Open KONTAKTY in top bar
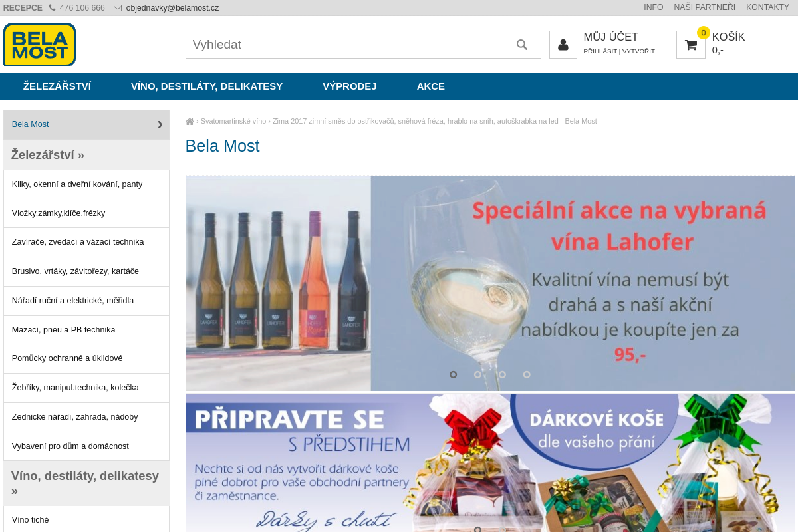This screenshot has height=532, width=798. (x=767, y=7)
